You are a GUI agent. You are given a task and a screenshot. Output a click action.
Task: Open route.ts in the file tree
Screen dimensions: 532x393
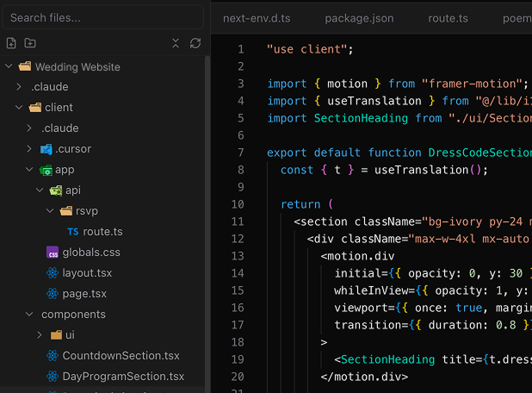[x=102, y=232]
